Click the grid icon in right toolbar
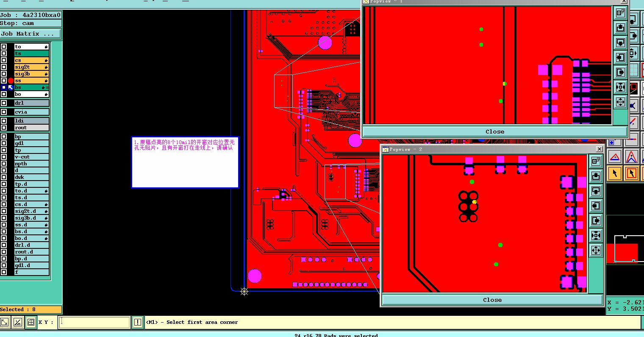 click(x=634, y=70)
